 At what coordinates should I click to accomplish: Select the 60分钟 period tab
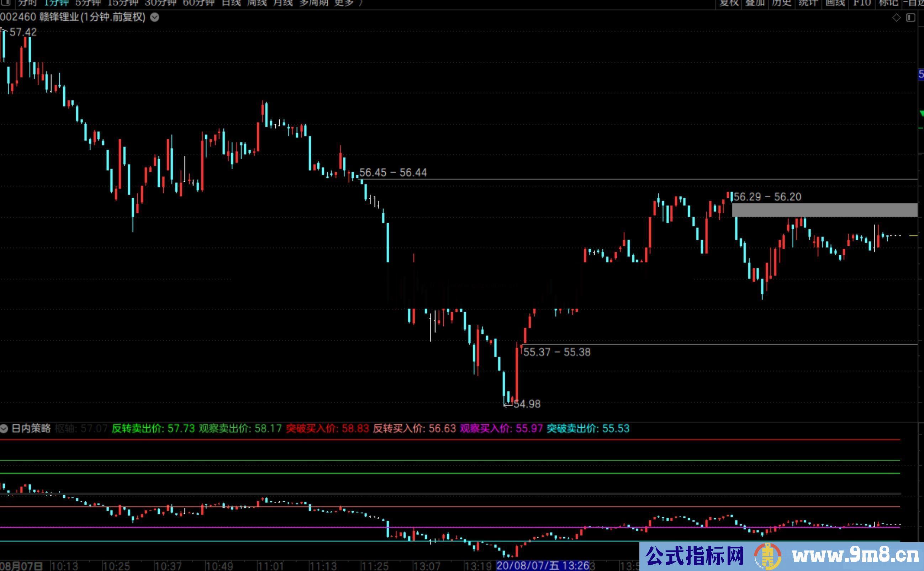[x=199, y=3]
